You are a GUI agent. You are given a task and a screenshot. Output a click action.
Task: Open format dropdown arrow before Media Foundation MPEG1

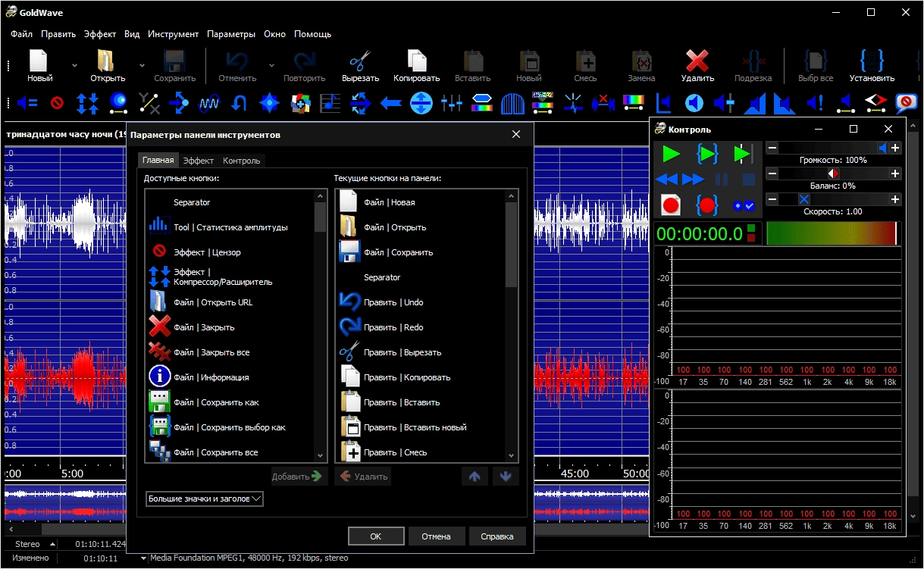(x=144, y=558)
